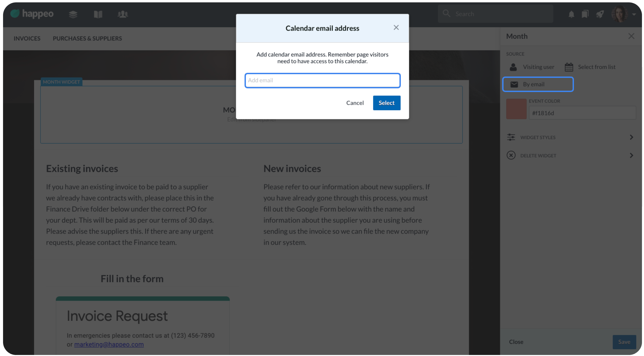Screen dimensions: 644x356
Task: Expand the Delete Widget chevron
Action: (631, 155)
